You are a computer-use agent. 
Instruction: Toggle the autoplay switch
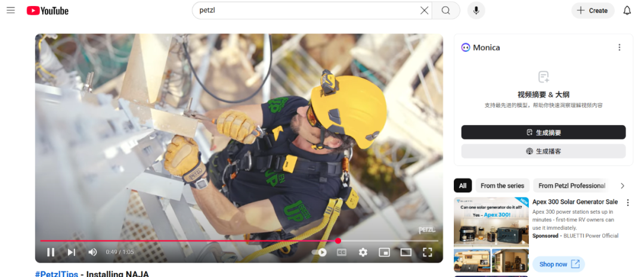(x=320, y=252)
